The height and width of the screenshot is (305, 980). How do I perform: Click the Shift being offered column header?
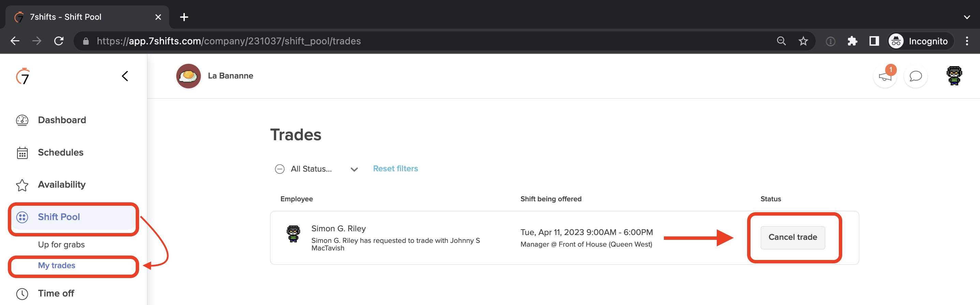[x=550, y=199]
